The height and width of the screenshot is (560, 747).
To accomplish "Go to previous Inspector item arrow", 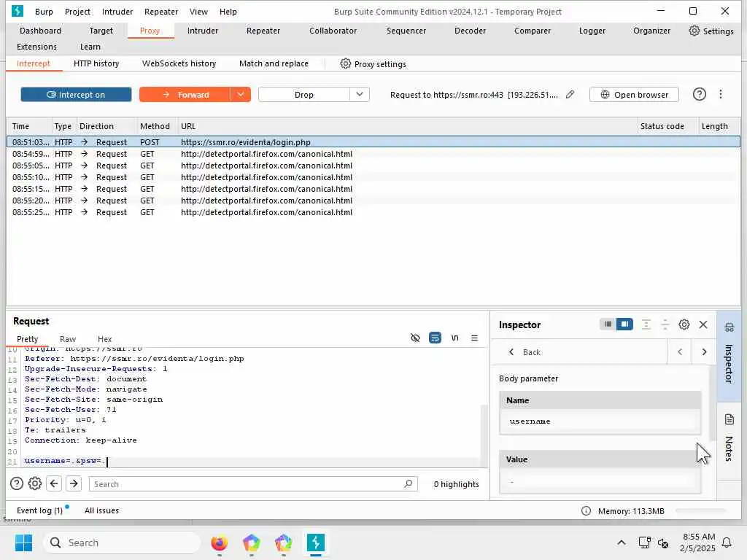I will [x=680, y=352].
